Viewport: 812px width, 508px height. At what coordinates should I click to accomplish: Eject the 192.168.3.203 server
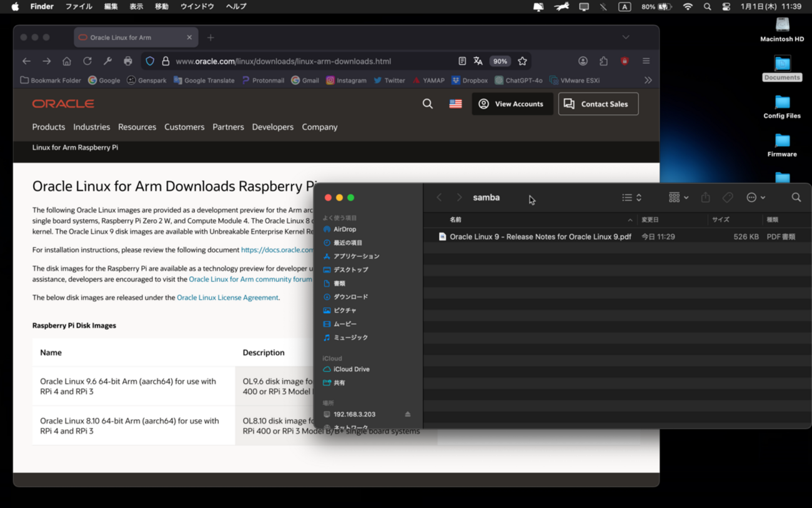(x=408, y=414)
